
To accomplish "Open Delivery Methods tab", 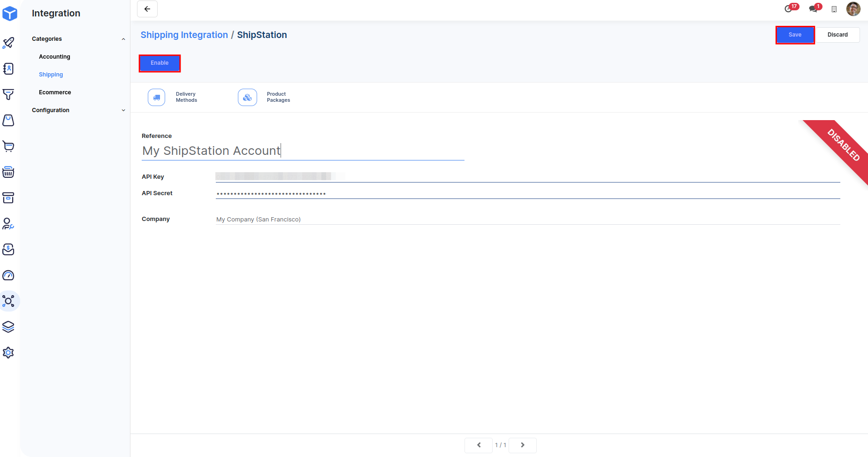I will click(x=173, y=97).
